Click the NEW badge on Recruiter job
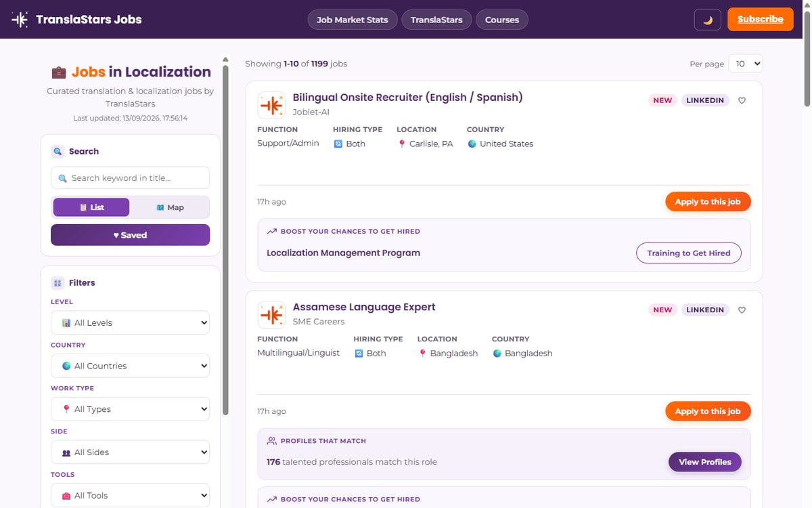Viewport: 812px width, 508px height. point(662,100)
